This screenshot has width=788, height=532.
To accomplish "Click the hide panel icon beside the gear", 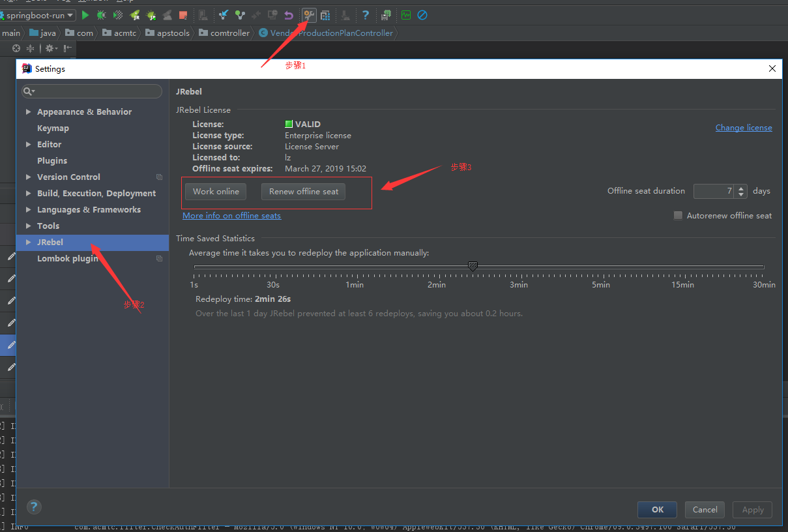I will pyautogui.click(x=68, y=48).
